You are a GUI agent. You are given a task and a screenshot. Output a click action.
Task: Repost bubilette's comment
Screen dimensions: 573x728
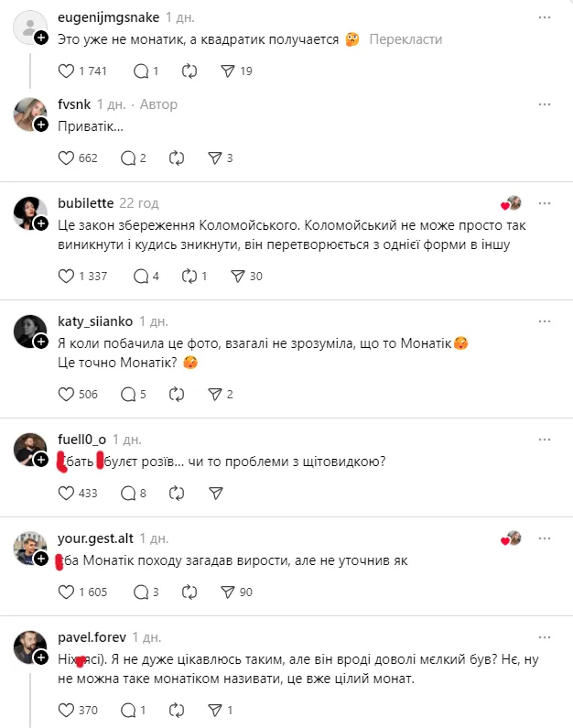[x=190, y=276]
